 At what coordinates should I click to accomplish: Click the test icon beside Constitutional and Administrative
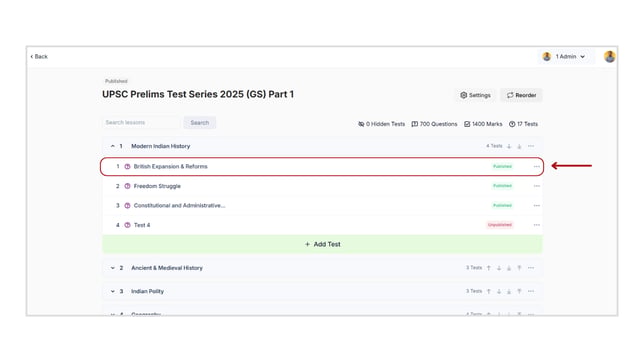tap(127, 205)
